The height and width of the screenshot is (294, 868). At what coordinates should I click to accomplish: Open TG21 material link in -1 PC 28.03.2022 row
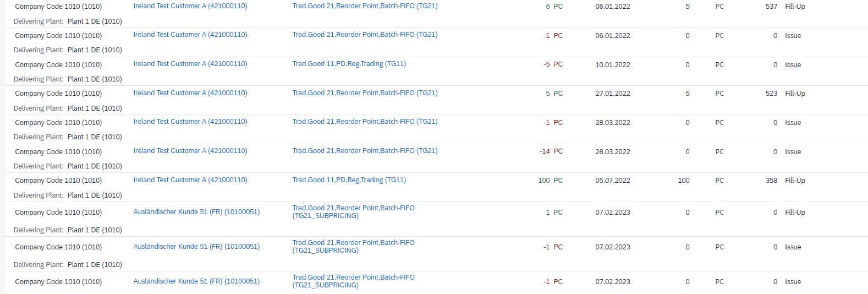click(x=365, y=122)
